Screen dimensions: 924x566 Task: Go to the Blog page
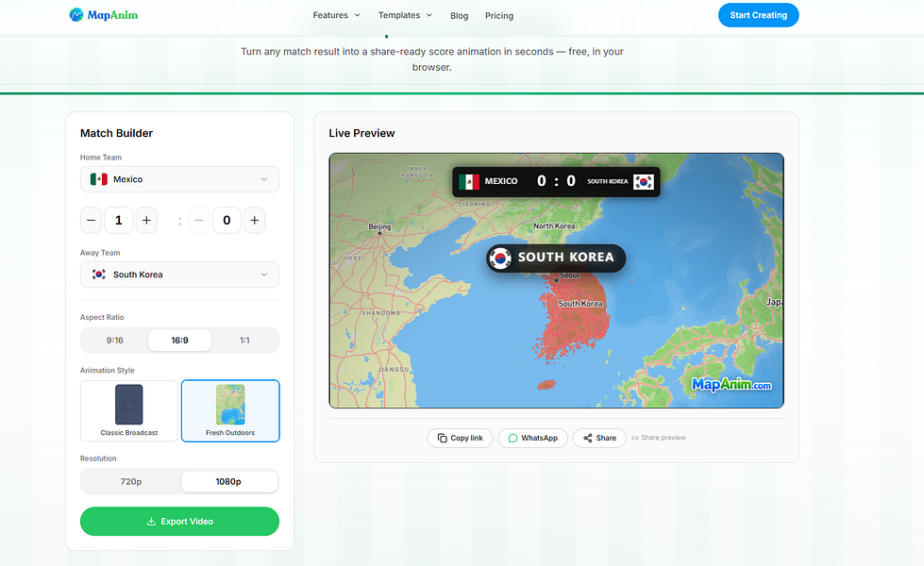pos(459,16)
